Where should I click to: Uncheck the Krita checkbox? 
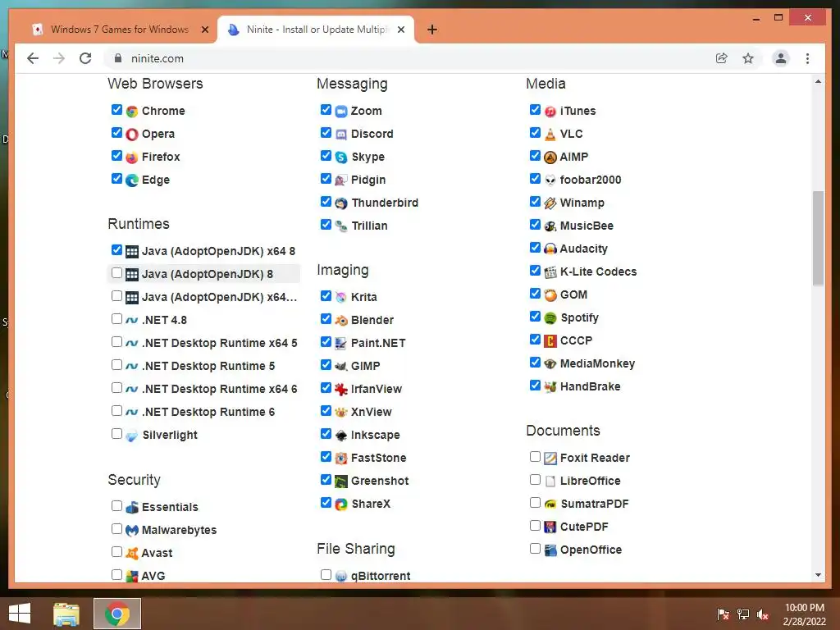tap(326, 295)
